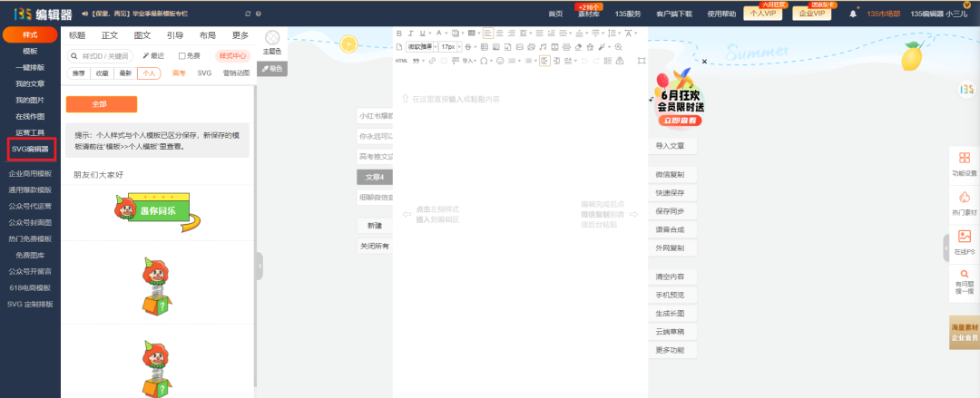980x398 pixels.
Task: Insert a hyperlink
Action: point(432,61)
